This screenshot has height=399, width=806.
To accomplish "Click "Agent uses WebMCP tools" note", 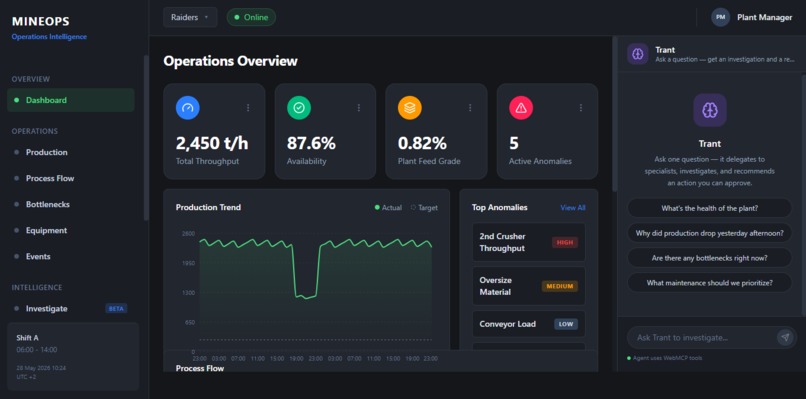I will click(665, 358).
